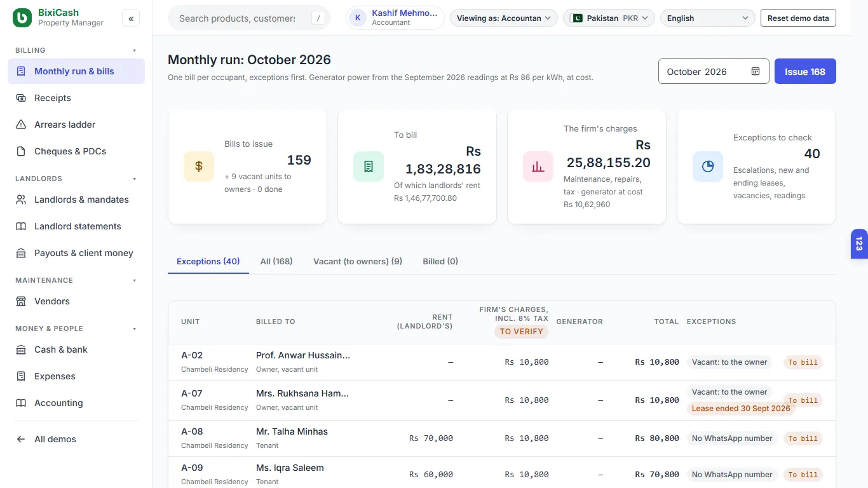Click the Receipts icon in sidebar
Screen dimensions: 868x488
(21, 98)
